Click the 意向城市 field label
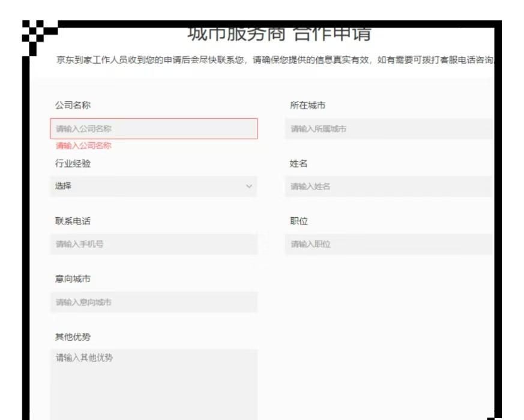The width and height of the screenshot is (524, 420). (73, 279)
